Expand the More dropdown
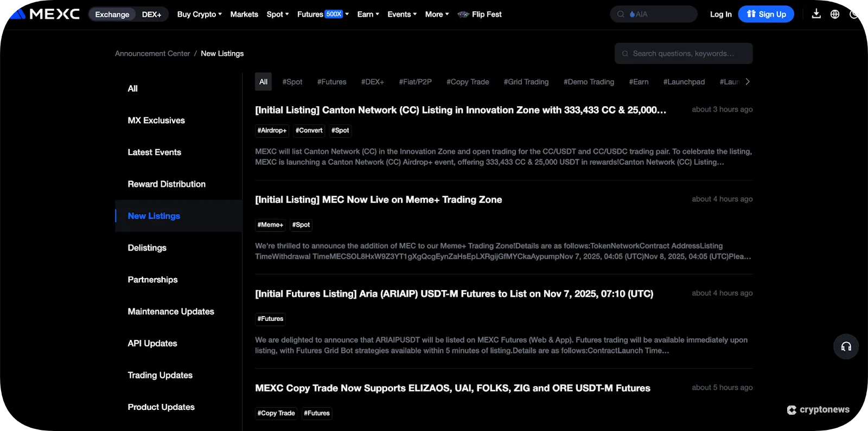 (437, 14)
